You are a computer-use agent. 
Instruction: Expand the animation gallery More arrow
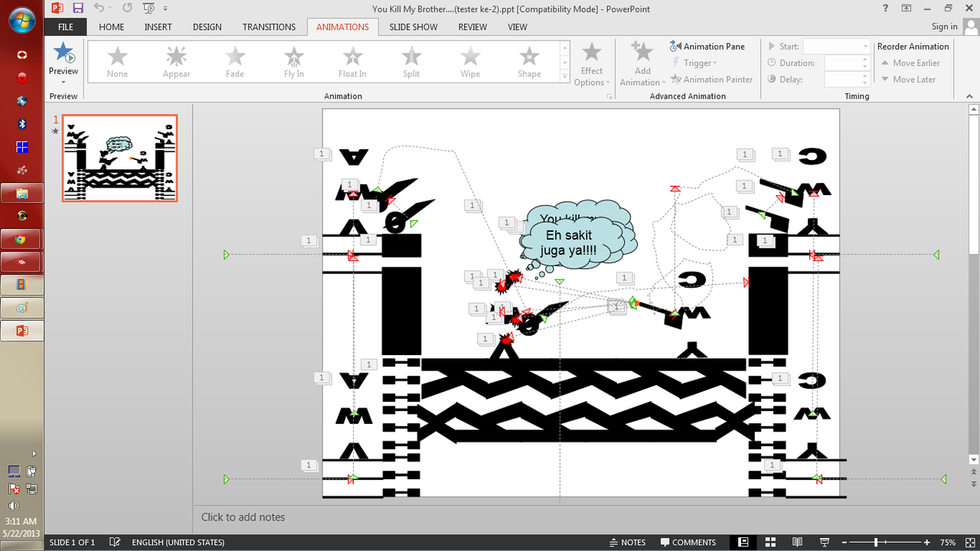tap(565, 75)
